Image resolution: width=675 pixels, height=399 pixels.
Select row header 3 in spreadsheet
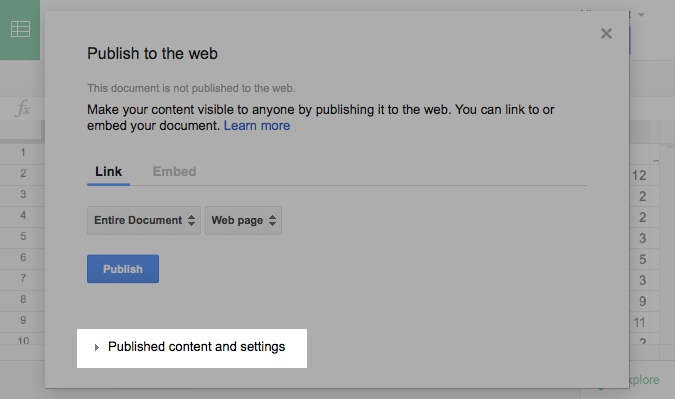point(22,195)
